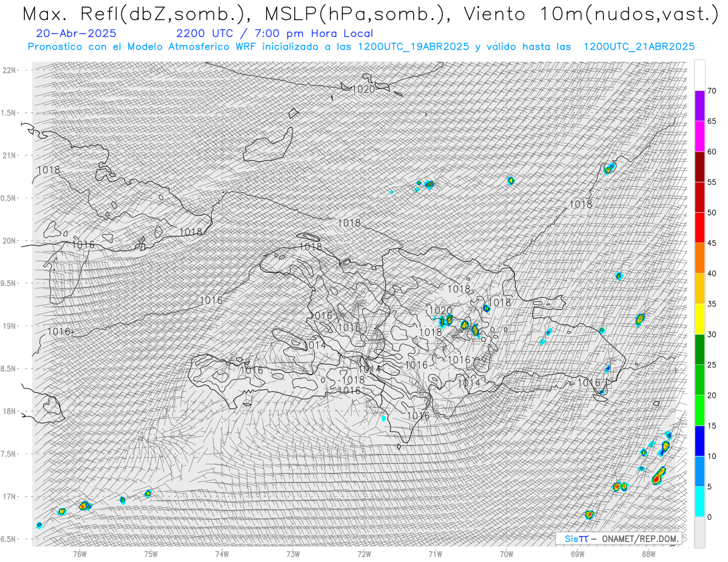Click the purple 65–70 dBZ legend color
This screenshot has height=562, width=728.
699,106
